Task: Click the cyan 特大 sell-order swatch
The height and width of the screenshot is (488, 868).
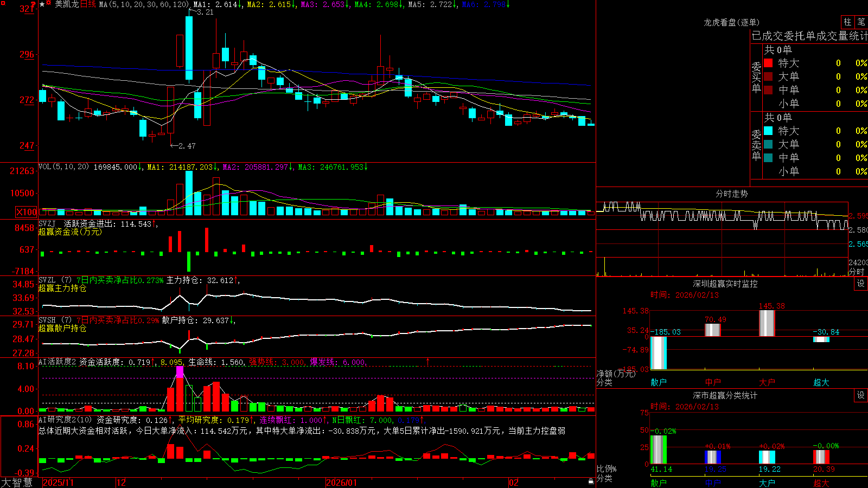Action: pos(768,131)
